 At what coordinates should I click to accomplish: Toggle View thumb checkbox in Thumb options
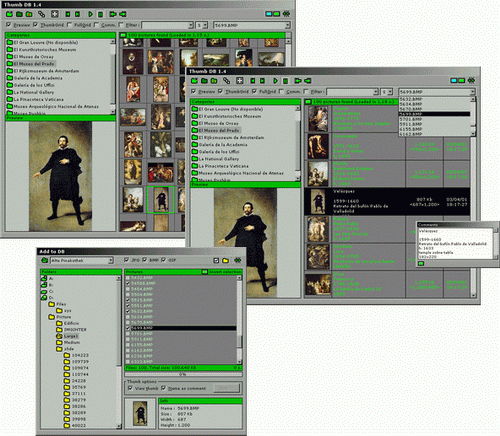(x=130, y=388)
